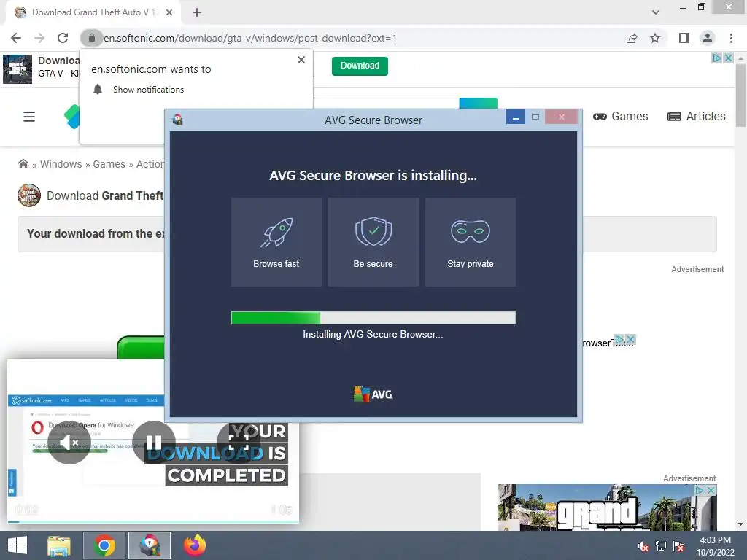Click the GTA round icon beside title
747x560 pixels.
(29, 195)
